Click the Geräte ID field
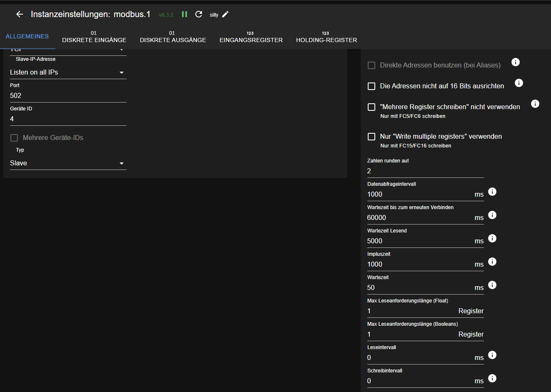Viewport: 551px width, 392px height. pos(68,119)
